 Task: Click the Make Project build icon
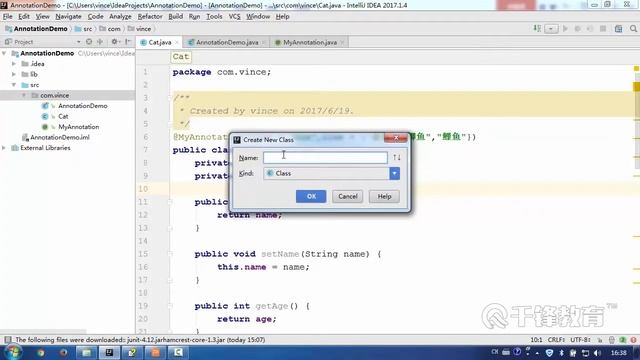point(537,29)
